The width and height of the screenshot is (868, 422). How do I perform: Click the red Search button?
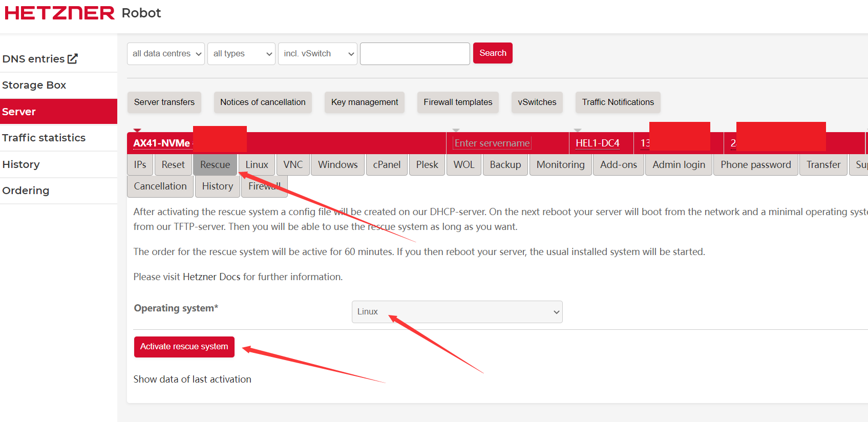pos(493,53)
